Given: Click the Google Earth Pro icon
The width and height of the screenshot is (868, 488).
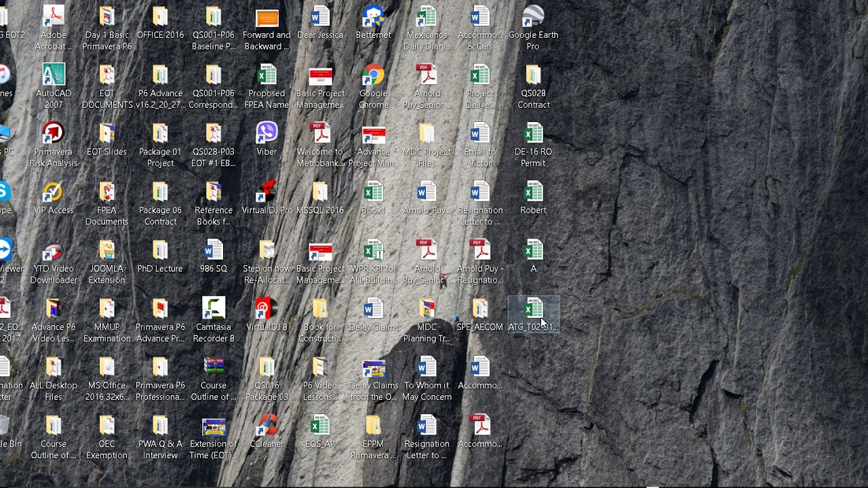Looking at the screenshot, I should (x=534, y=16).
